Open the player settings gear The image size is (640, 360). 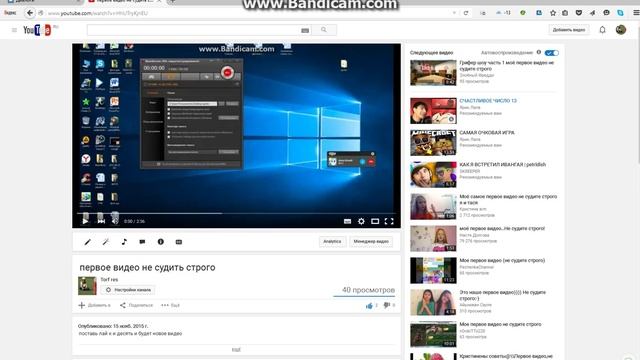click(361, 221)
